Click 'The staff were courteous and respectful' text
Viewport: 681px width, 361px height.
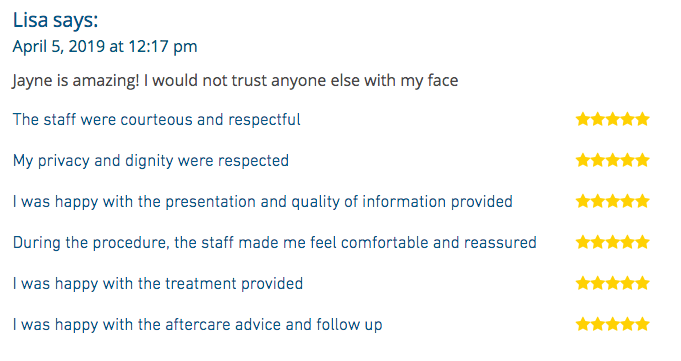[x=156, y=119]
